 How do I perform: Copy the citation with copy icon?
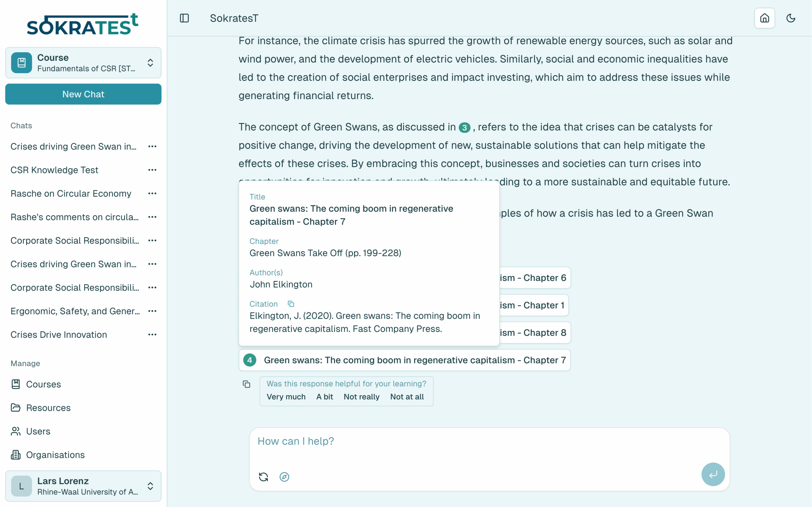coord(291,304)
